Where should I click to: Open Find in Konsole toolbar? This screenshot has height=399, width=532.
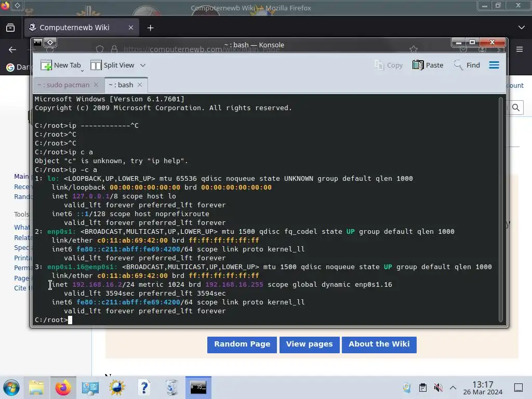(x=467, y=65)
